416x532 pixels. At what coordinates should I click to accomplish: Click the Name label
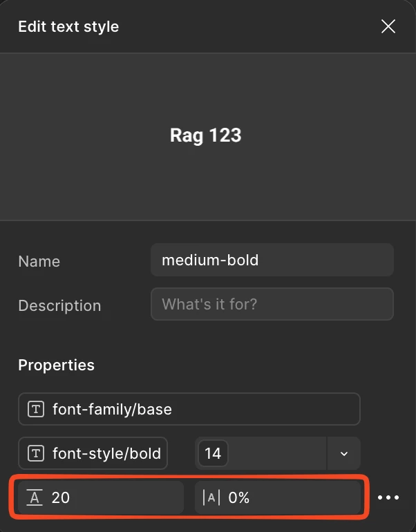point(39,261)
